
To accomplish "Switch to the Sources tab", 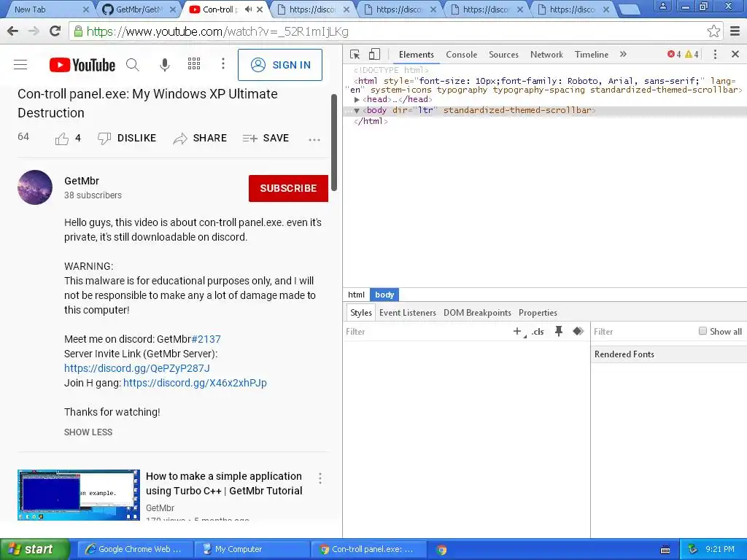I will pos(503,54).
